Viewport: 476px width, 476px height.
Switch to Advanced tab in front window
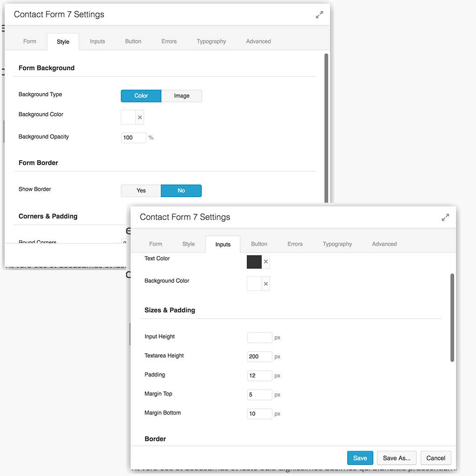[384, 244]
